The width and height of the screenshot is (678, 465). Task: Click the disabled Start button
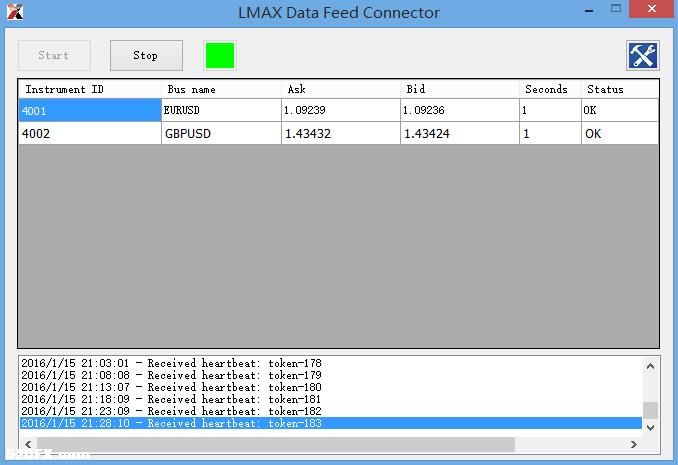(x=54, y=55)
